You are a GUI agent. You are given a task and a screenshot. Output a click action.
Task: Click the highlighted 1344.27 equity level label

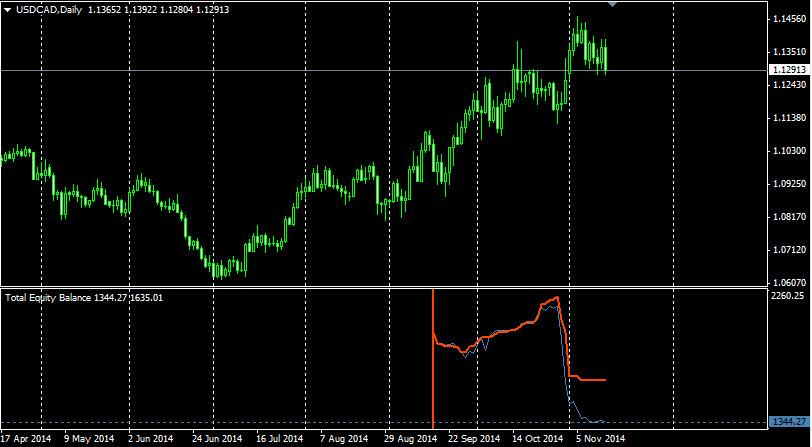pyautogui.click(x=788, y=423)
